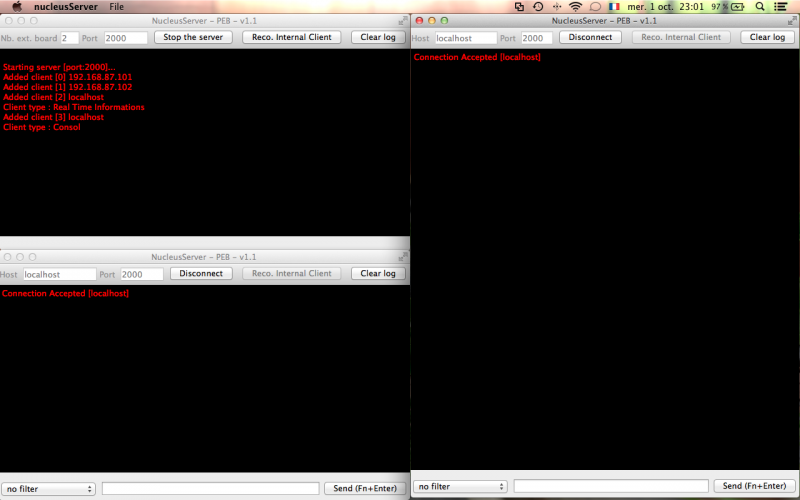Open the nucleusServer application menu

tap(66, 7)
